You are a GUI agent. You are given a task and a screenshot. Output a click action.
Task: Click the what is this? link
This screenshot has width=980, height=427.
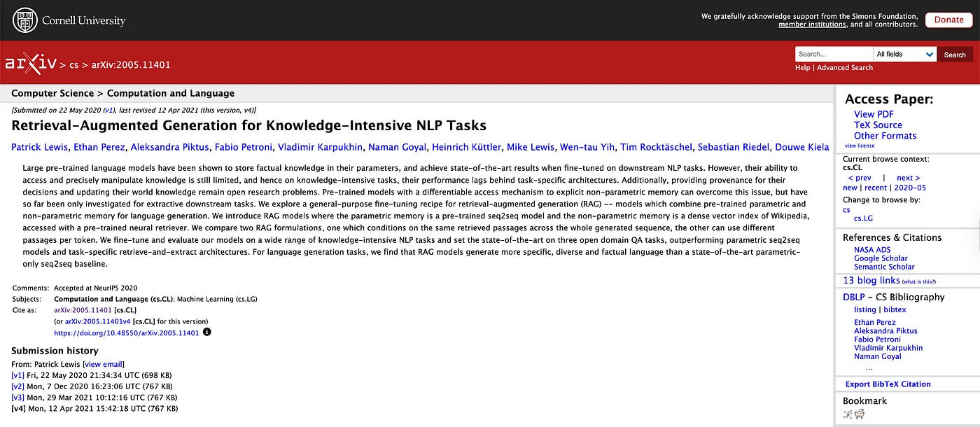[918, 281]
